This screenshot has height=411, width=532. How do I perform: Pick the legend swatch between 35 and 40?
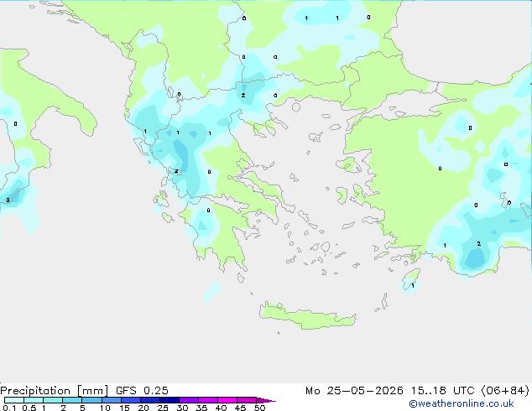(208, 400)
